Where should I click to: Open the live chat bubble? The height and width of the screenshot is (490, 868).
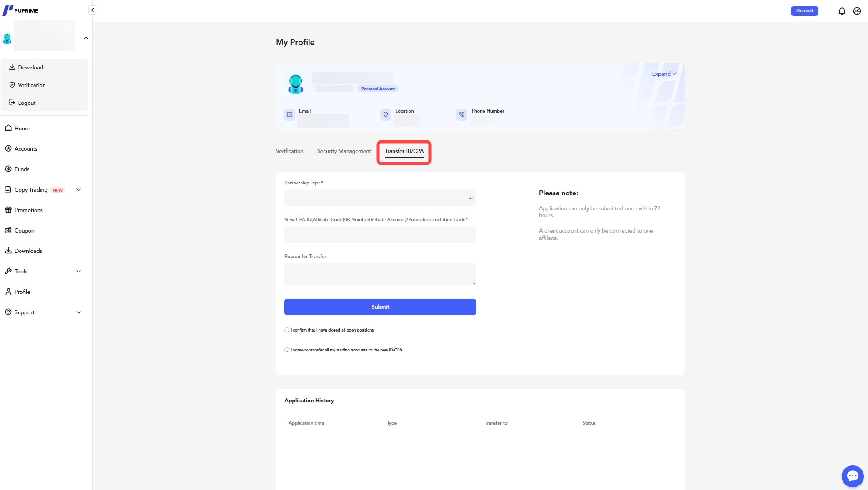coord(852,476)
